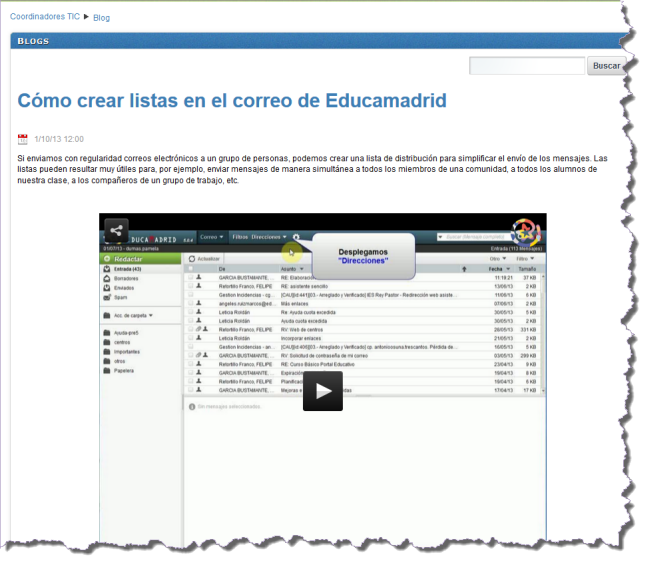The width and height of the screenshot is (650, 564).
Task: Expand the Correo dropdown menu
Action: coord(211,237)
